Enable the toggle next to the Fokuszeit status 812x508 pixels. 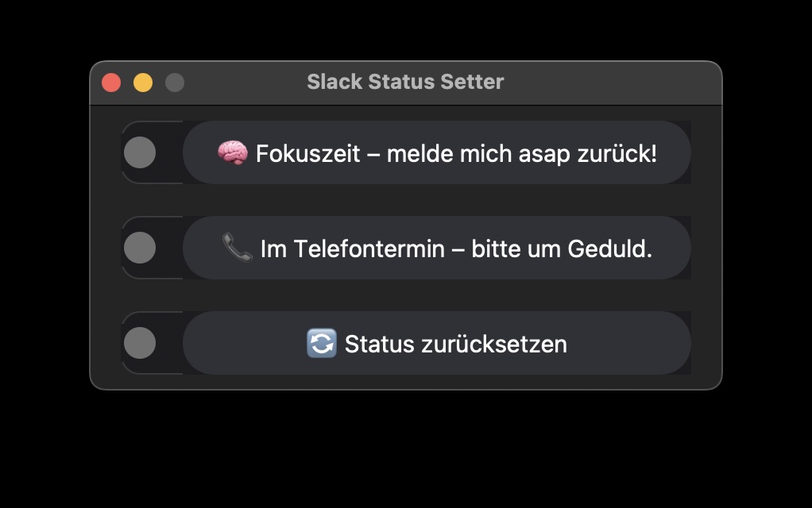140,152
